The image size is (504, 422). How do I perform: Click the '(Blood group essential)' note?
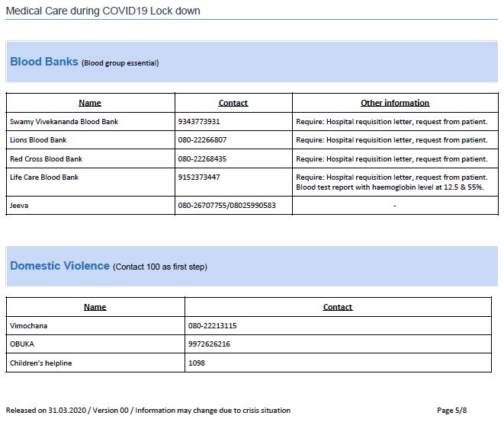point(120,63)
